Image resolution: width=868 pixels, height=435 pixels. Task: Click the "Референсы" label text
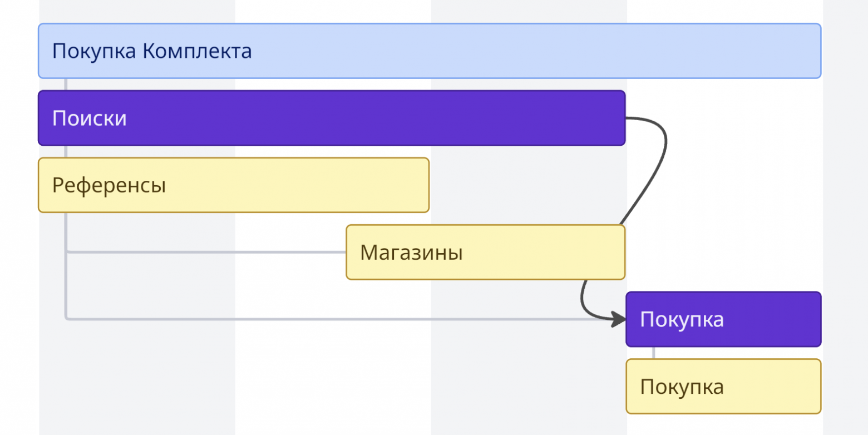click(109, 185)
